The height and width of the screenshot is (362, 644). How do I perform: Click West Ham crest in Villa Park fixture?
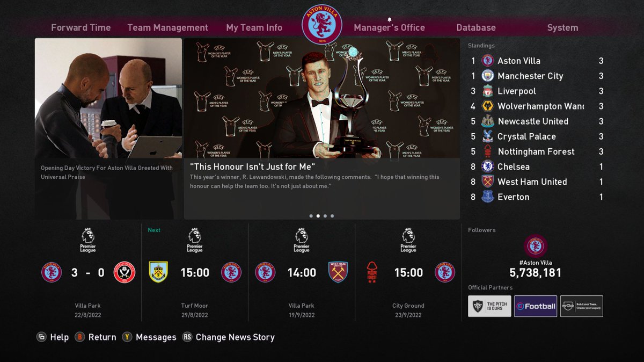338,272
